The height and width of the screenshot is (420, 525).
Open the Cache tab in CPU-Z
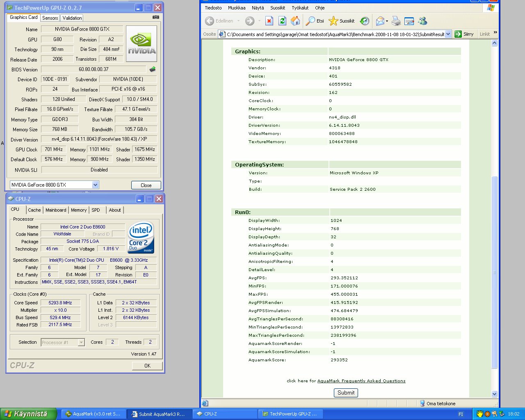click(x=34, y=210)
